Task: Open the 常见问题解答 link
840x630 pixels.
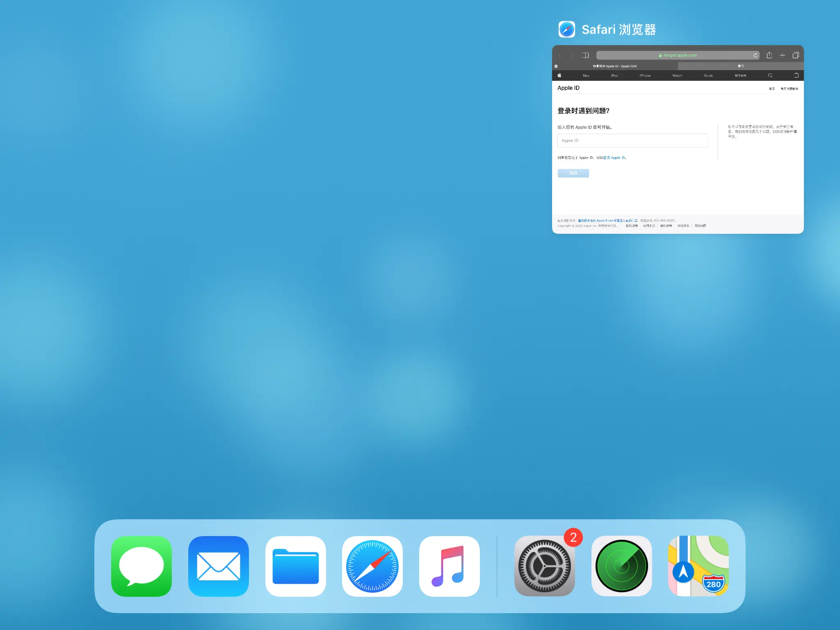Action: [x=790, y=89]
